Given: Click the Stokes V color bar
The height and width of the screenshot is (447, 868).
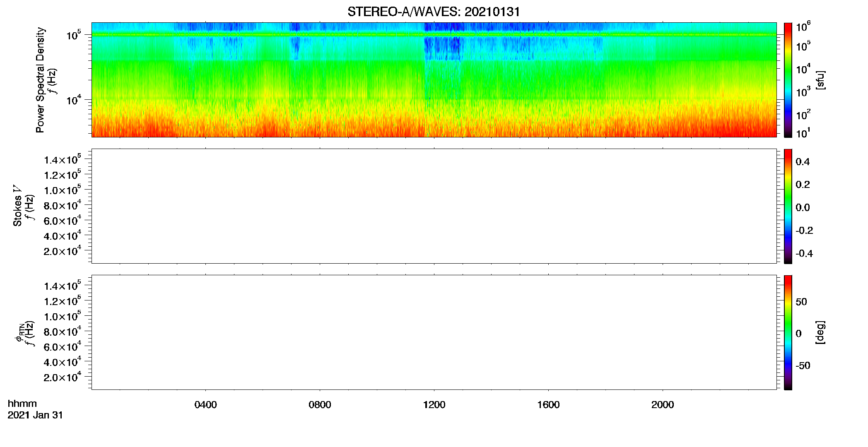Looking at the screenshot, I should click(788, 206).
